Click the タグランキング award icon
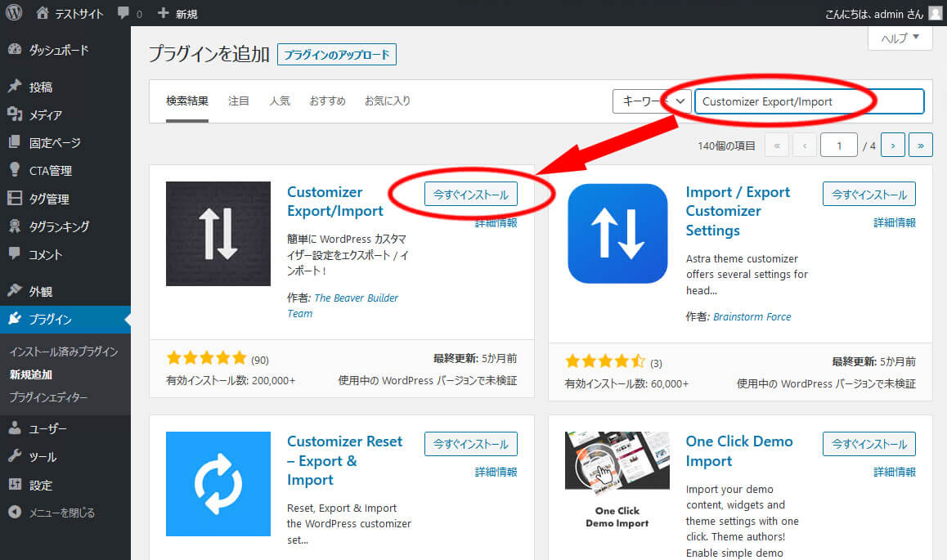This screenshot has height=560, width=947. 15,226
